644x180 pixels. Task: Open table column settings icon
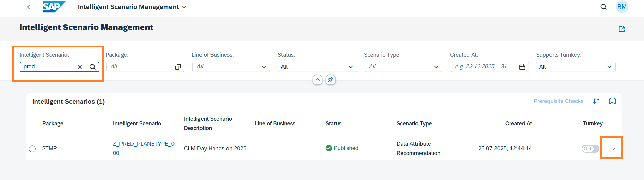pyautogui.click(x=612, y=101)
